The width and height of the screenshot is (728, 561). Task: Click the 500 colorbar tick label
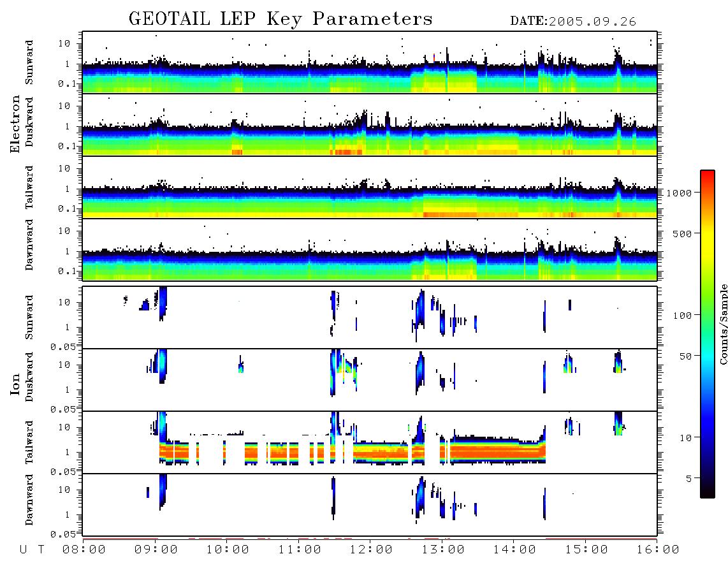coord(683,233)
